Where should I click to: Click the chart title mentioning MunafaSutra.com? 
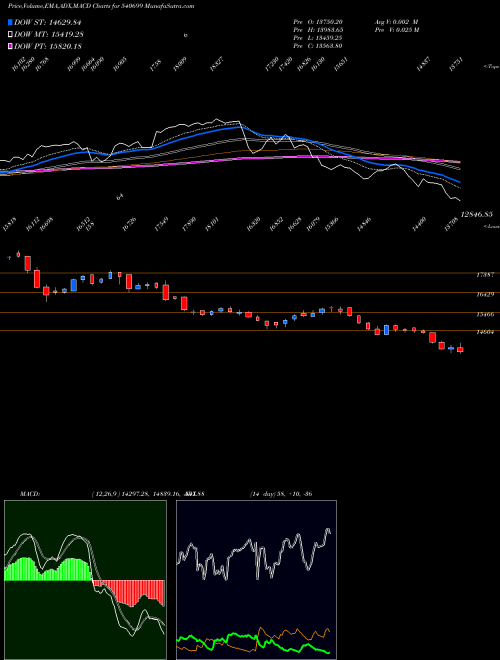pos(101,7)
